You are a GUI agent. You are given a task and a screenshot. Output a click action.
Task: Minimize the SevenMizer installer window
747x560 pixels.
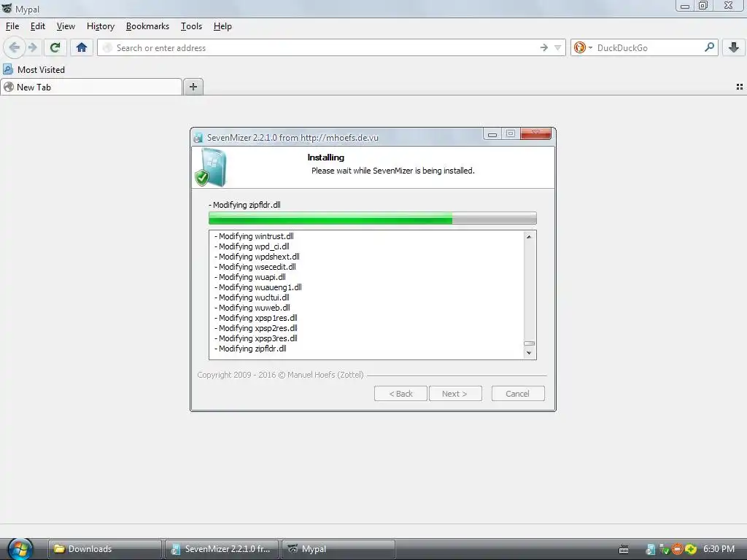tap(492, 134)
